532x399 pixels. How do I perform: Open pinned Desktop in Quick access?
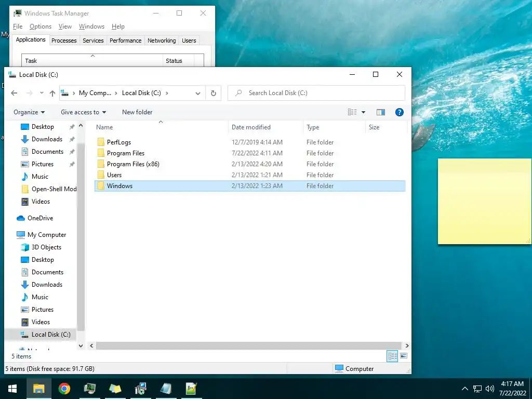click(43, 127)
